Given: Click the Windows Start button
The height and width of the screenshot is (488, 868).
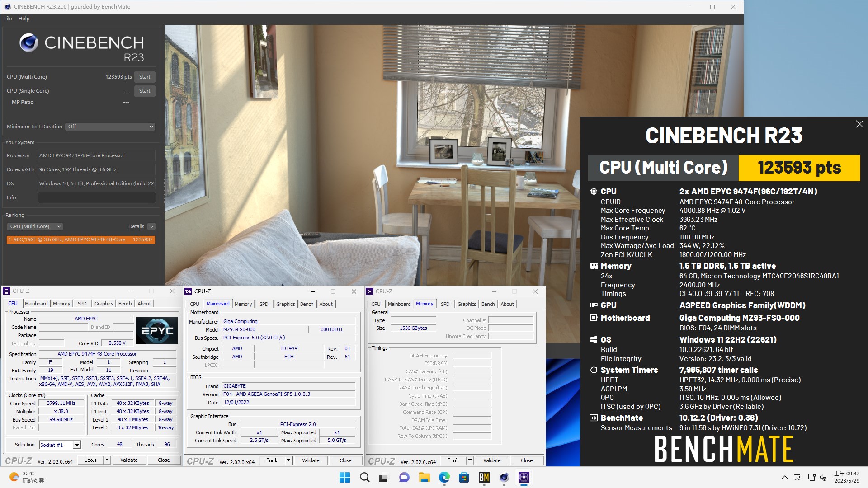Looking at the screenshot, I should [344, 477].
